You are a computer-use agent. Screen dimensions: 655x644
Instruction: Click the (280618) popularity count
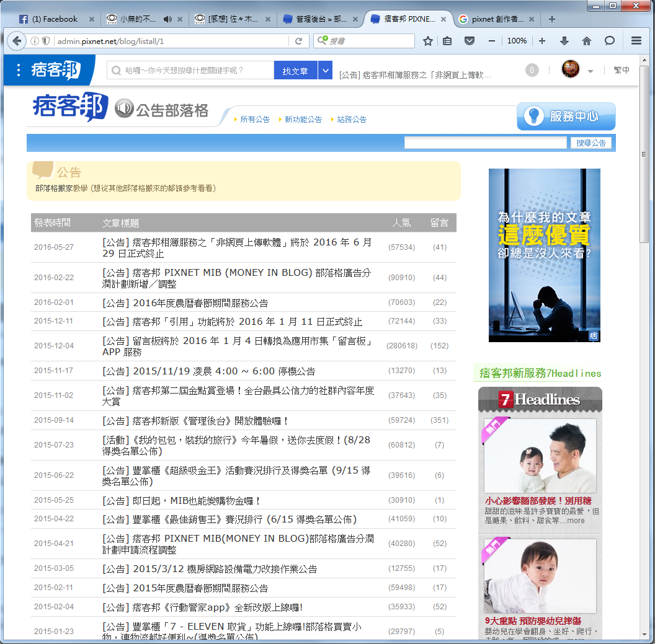pyautogui.click(x=402, y=346)
